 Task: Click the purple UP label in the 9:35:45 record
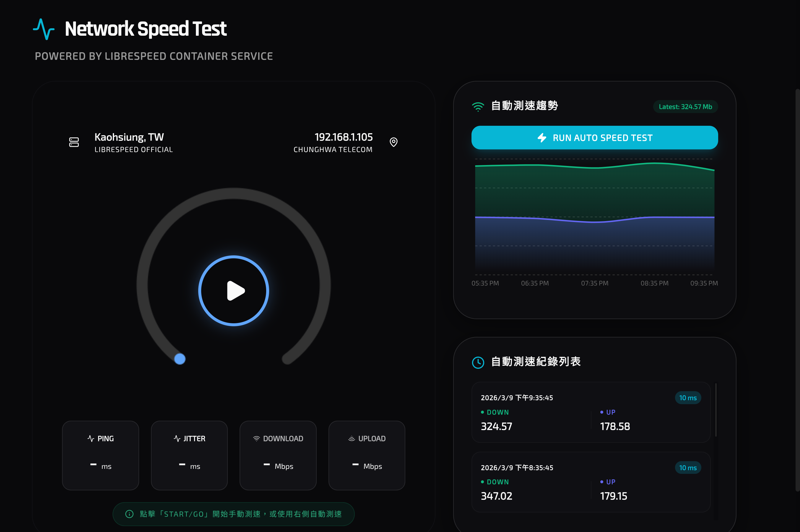(x=608, y=412)
